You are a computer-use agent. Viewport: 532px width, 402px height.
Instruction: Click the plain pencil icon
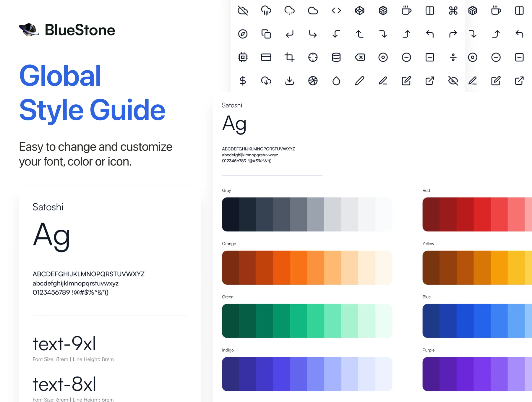[359, 81]
